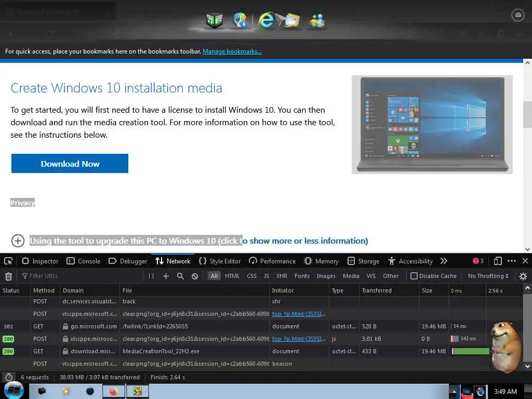Switch to the Console tab
This screenshot has height=399, width=532.
coord(84,261)
